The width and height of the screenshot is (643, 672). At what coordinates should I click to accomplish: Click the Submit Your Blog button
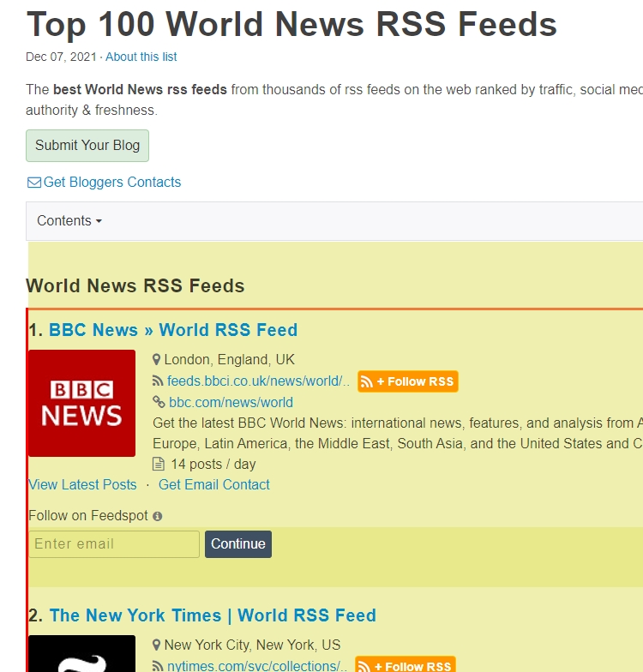(x=87, y=146)
